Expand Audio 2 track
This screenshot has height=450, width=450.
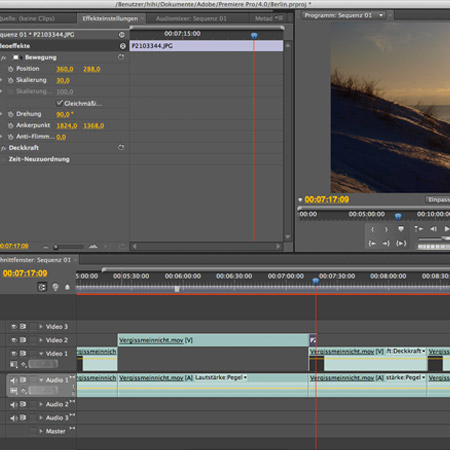pyautogui.click(x=41, y=404)
